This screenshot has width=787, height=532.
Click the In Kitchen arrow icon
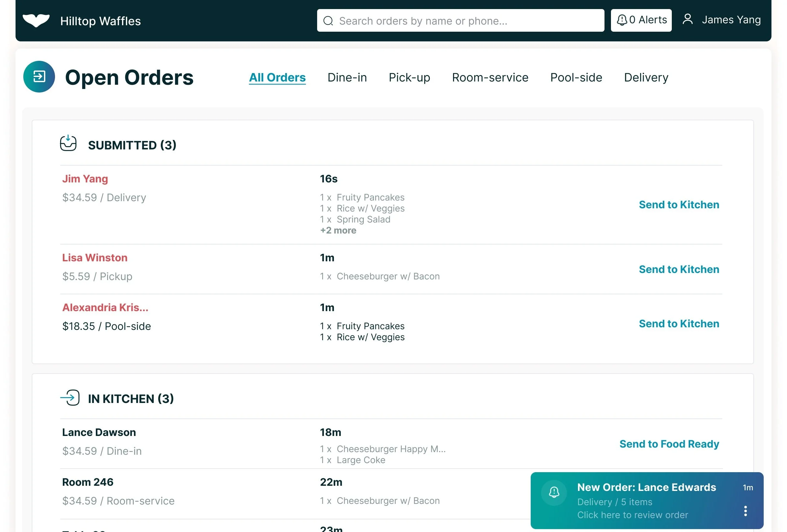(x=70, y=398)
